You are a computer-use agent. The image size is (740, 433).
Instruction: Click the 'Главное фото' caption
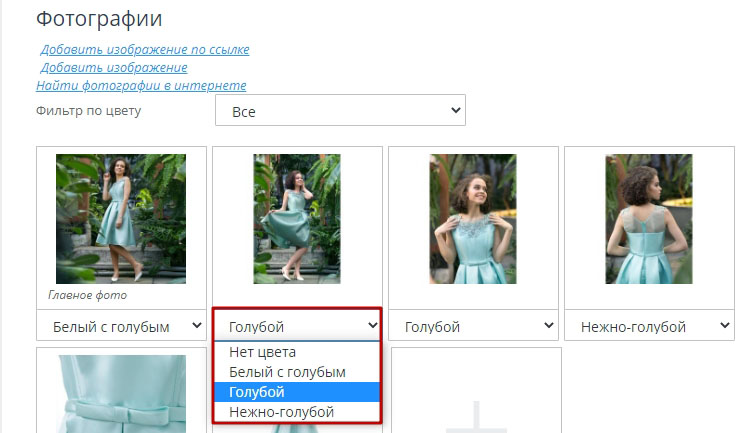[87, 296]
